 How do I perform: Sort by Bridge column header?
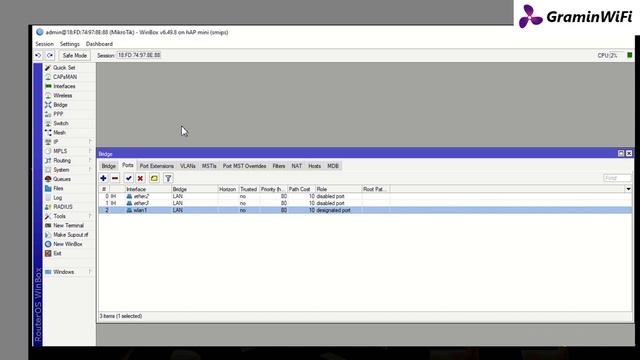pos(195,189)
